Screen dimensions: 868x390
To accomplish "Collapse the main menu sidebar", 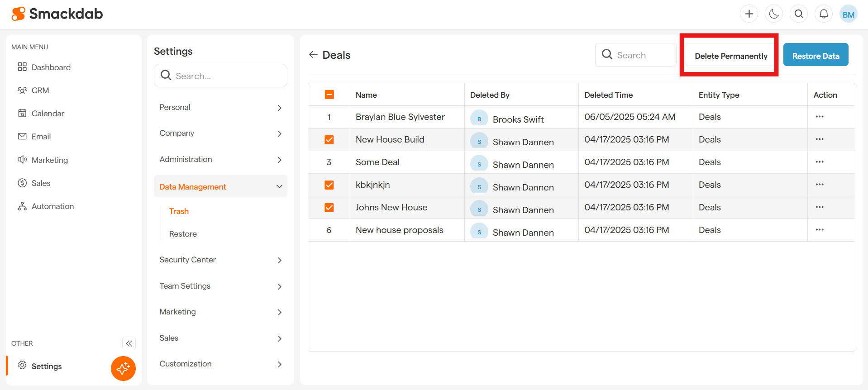I will click(x=129, y=343).
